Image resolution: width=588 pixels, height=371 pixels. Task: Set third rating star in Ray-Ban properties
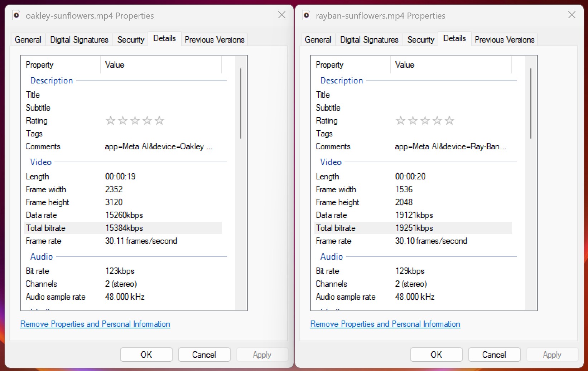point(425,121)
